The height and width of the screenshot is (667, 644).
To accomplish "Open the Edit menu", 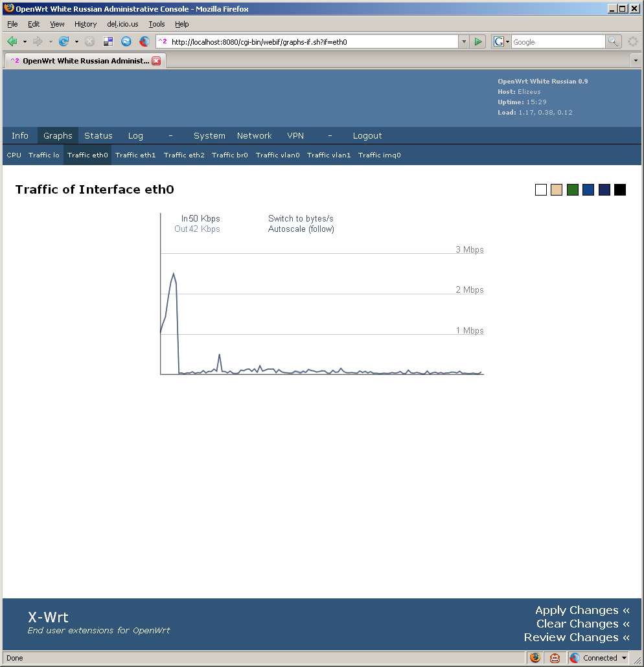I will (x=34, y=24).
